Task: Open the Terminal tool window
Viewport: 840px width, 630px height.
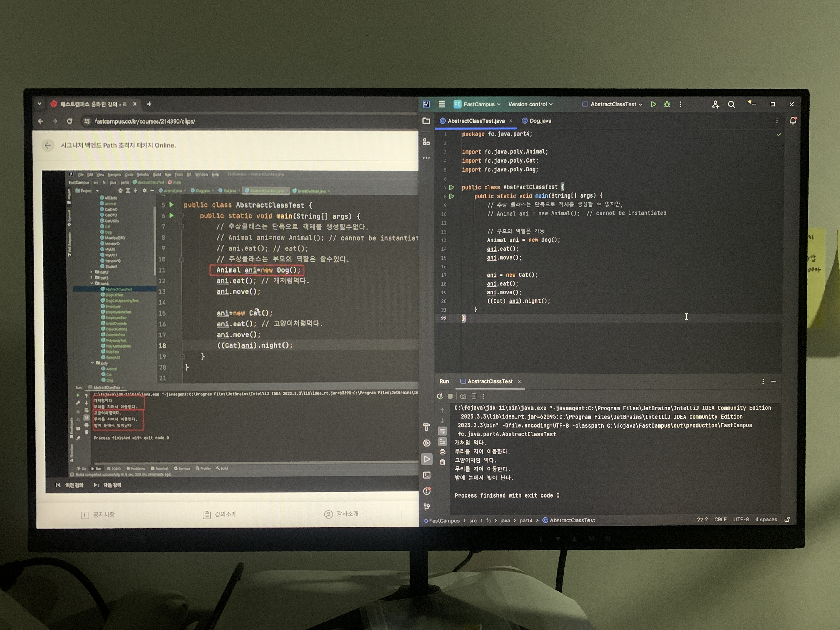Action: (x=426, y=475)
